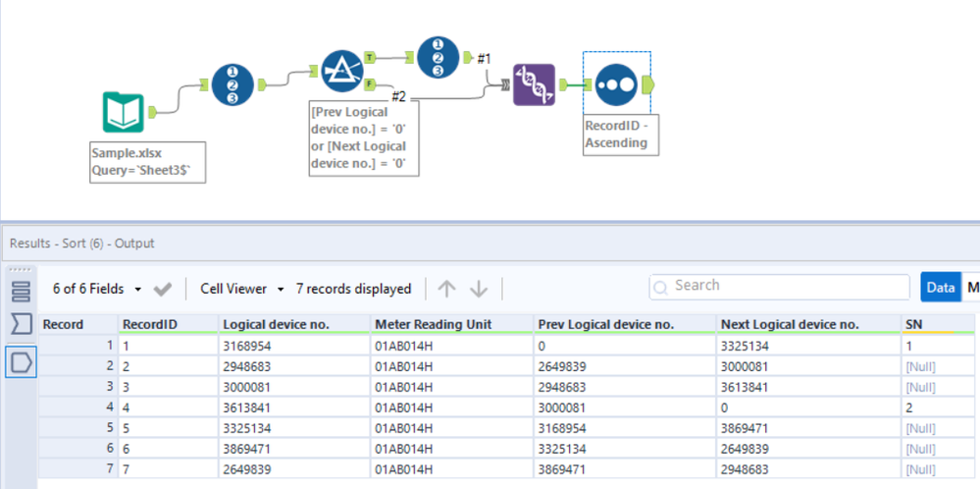Select cell 3613841 in Logical device no. column
980x489 pixels.
[293, 407]
